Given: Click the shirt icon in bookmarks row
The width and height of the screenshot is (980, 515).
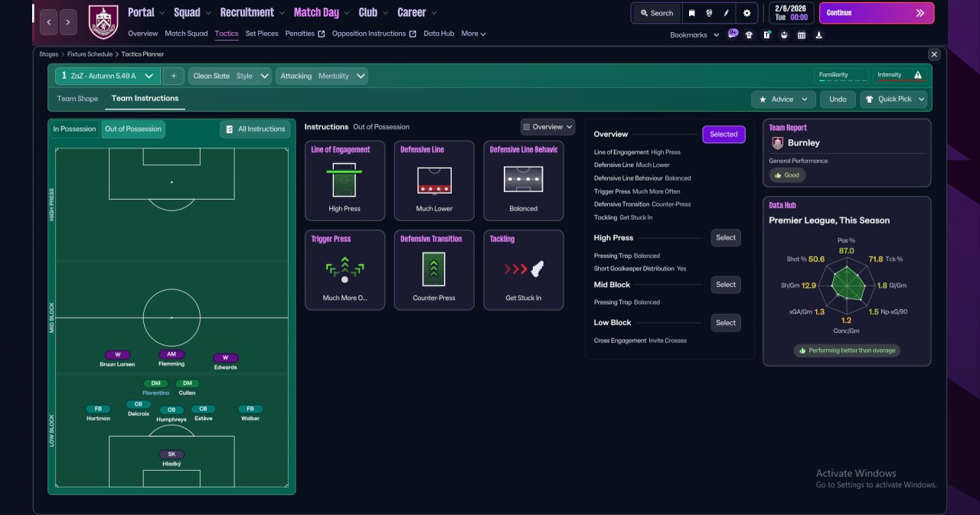Looking at the screenshot, I should 749,34.
